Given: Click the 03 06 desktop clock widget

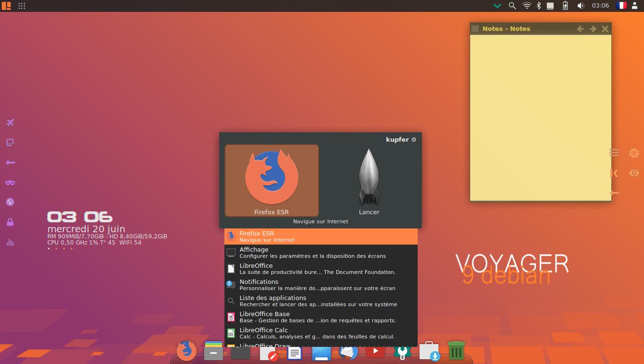Looking at the screenshot, I should coord(80,217).
